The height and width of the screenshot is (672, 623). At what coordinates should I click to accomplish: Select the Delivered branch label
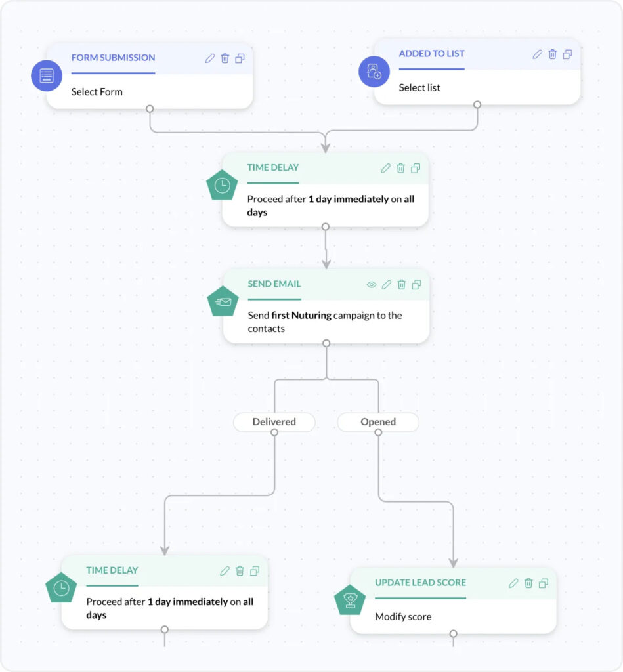[x=274, y=422]
